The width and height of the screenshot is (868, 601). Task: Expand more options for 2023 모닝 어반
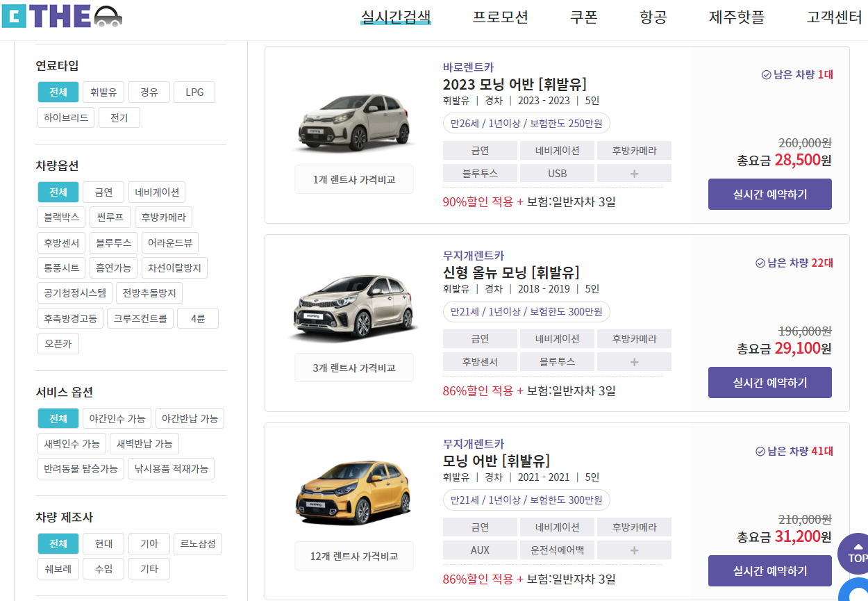tap(634, 173)
